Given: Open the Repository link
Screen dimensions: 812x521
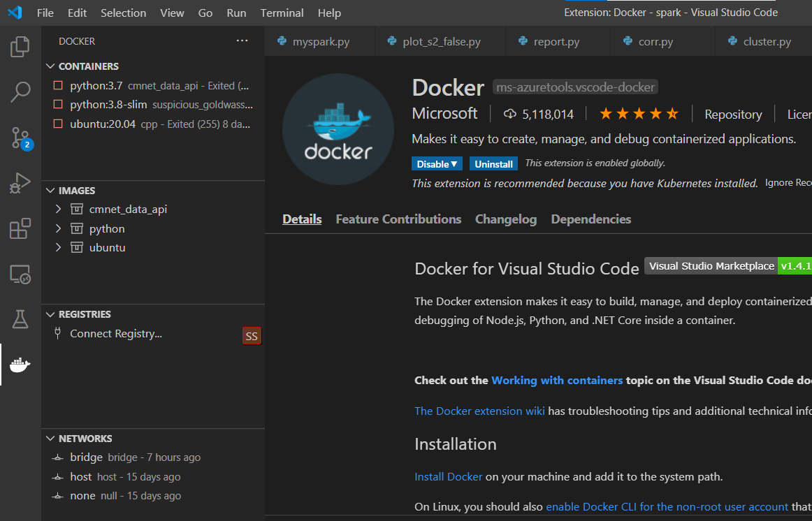Looking at the screenshot, I should point(733,115).
